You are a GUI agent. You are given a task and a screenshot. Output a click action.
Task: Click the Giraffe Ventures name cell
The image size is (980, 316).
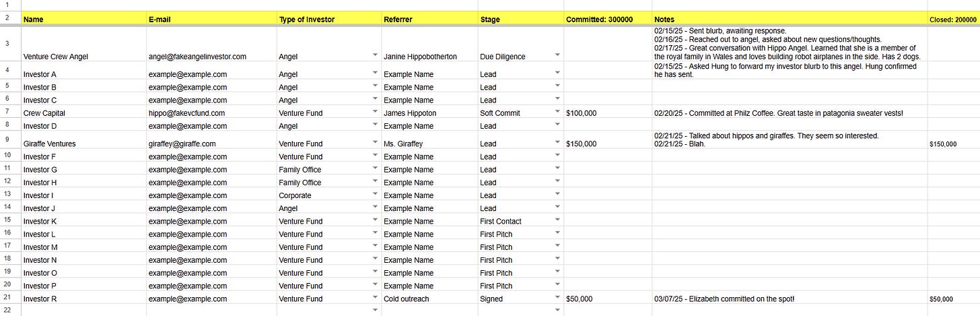(84, 140)
